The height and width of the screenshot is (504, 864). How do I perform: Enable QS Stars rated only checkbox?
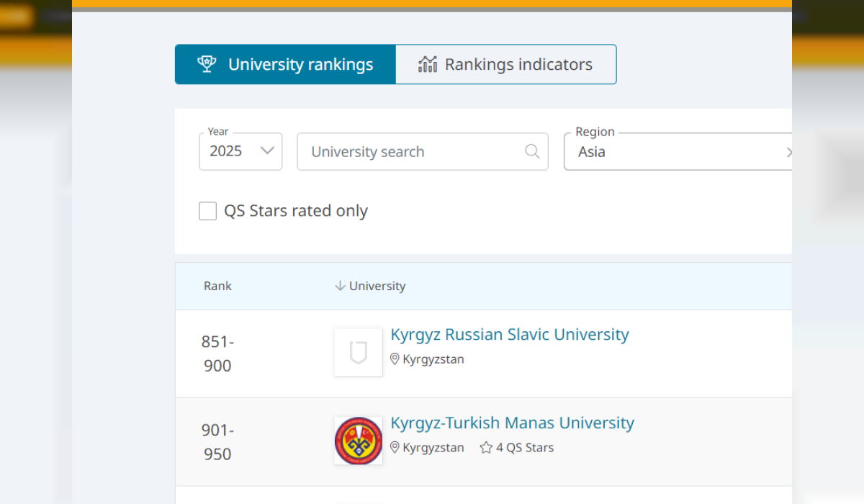207,211
